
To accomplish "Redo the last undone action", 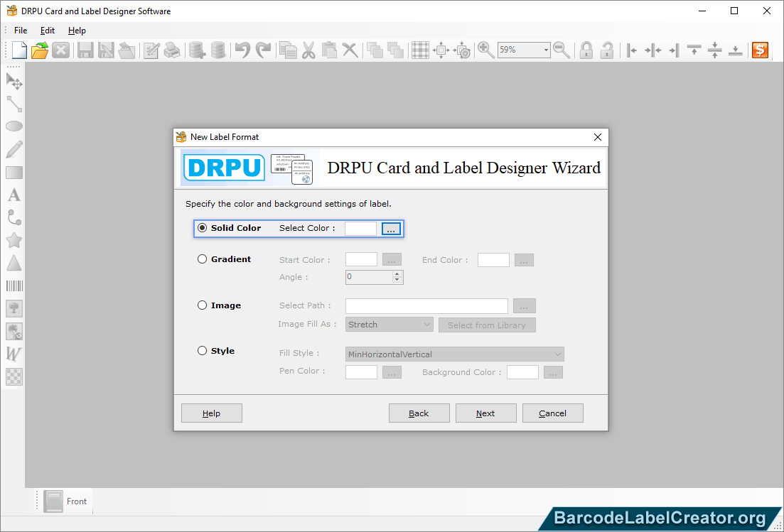I will [x=263, y=50].
